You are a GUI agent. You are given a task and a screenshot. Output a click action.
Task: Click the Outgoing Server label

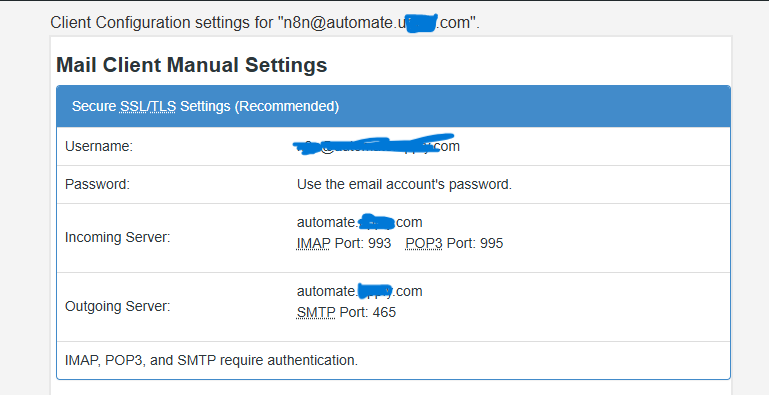tap(118, 306)
